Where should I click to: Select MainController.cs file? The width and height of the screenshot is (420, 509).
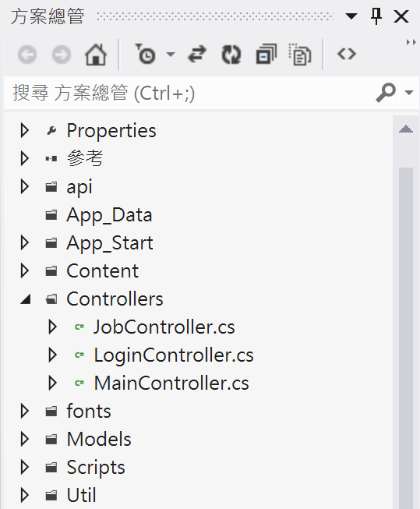coord(171,383)
